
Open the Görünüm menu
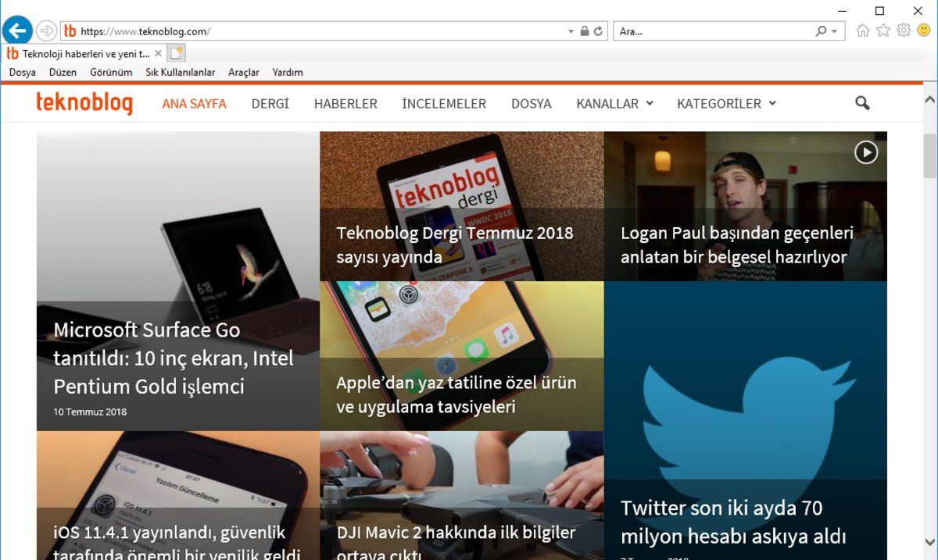[x=111, y=72]
